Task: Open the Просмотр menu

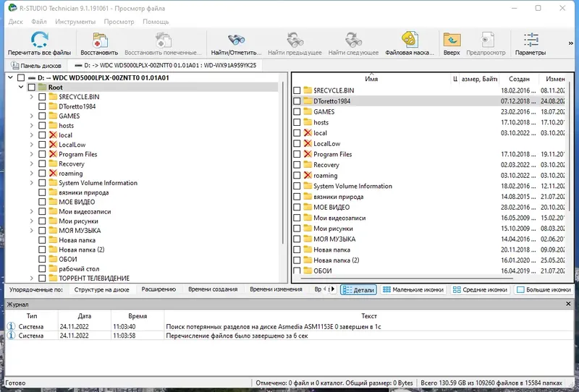Action: point(119,22)
